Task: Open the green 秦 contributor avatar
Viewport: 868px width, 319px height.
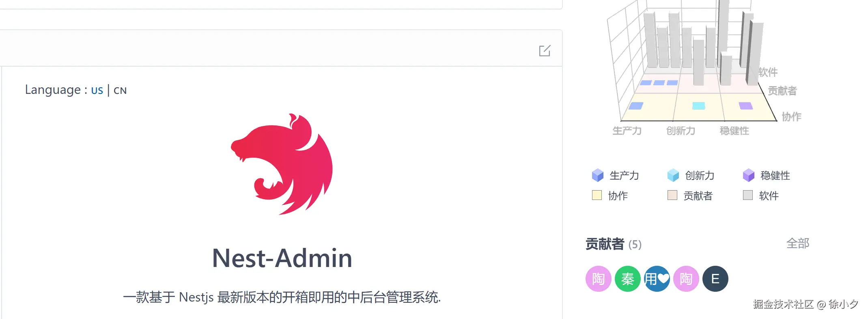Action: [x=627, y=279]
